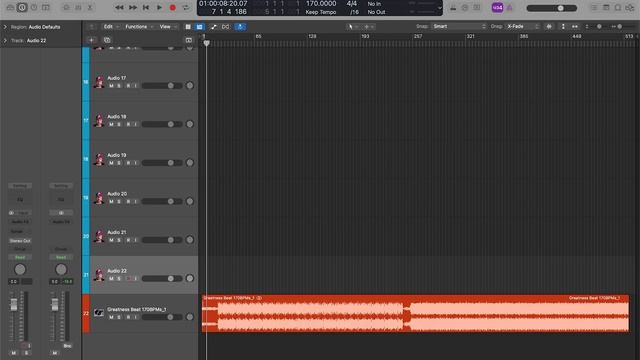Toggle Cycle mode in the transport

[186, 7]
